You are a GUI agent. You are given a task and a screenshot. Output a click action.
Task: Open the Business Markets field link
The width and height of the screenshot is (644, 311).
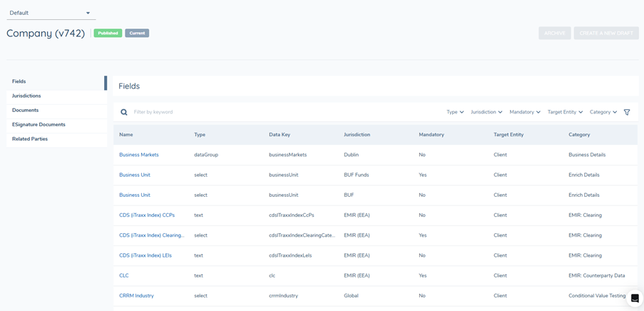tap(139, 155)
